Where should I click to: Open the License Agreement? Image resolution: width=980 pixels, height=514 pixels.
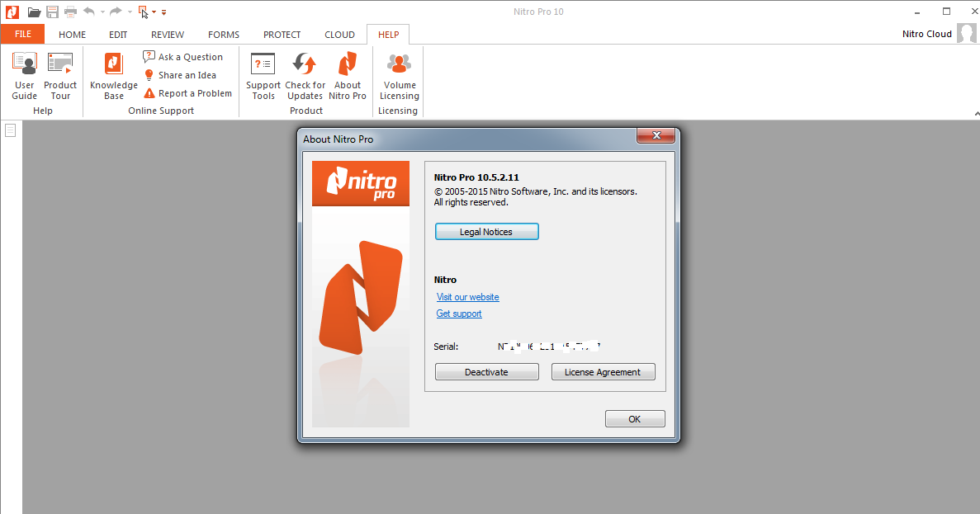pyautogui.click(x=604, y=371)
